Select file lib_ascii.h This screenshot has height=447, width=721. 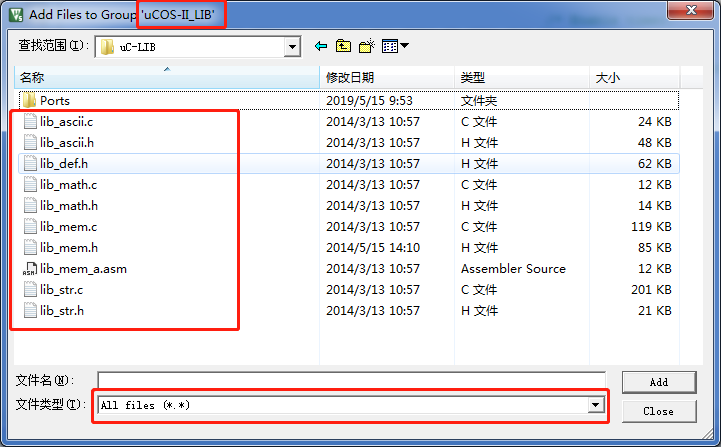(x=67, y=143)
